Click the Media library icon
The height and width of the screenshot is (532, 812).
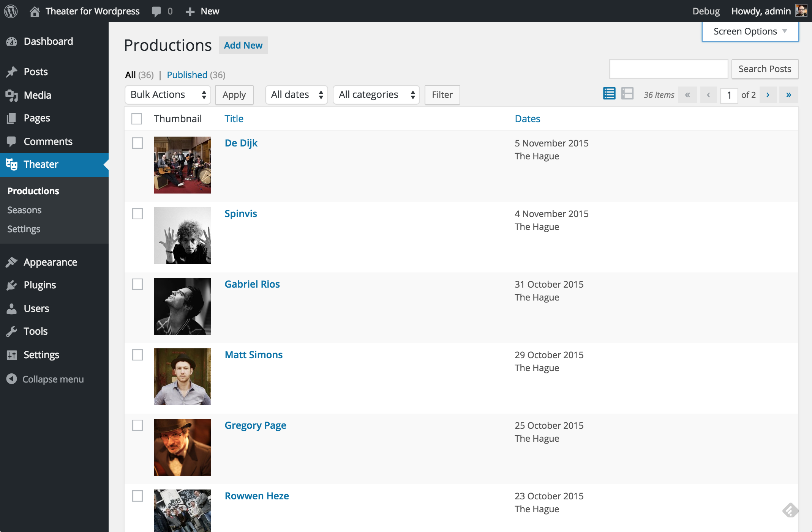click(x=12, y=95)
